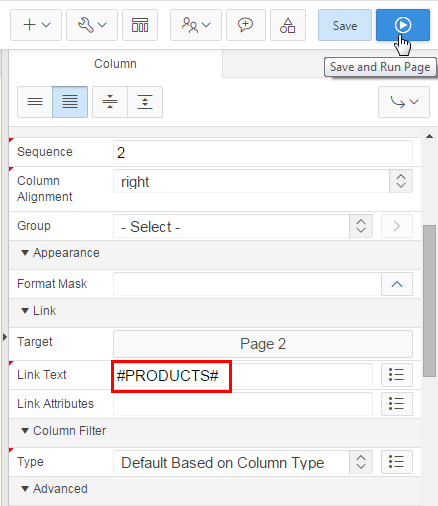
Task: Open the Target Page 2 link builder
Action: tap(263, 344)
